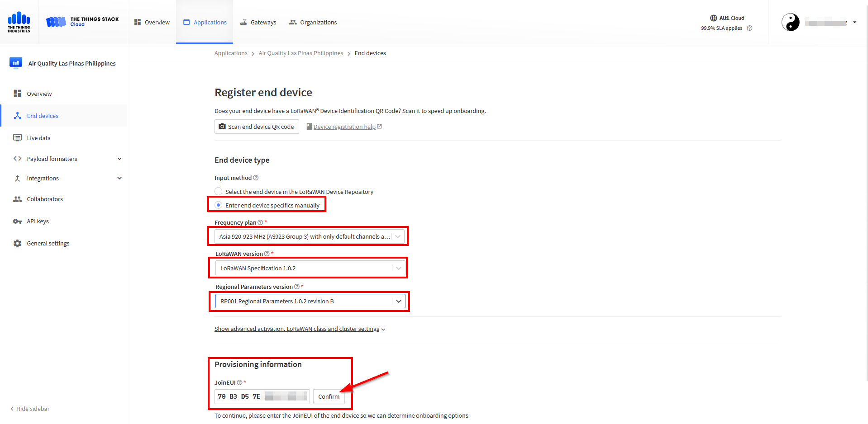Image resolution: width=868 pixels, height=424 pixels.
Task: Click the LoRaWAN version help icon
Action: point(267,254)
